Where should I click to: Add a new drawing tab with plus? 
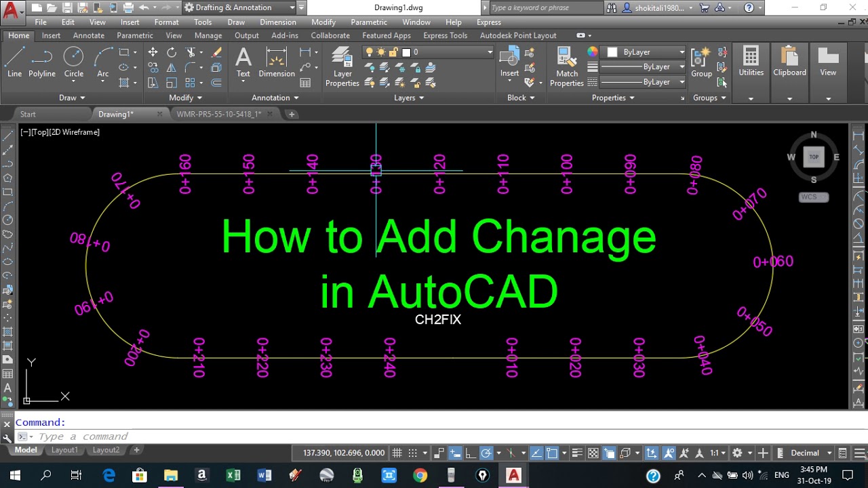point(292,114)
